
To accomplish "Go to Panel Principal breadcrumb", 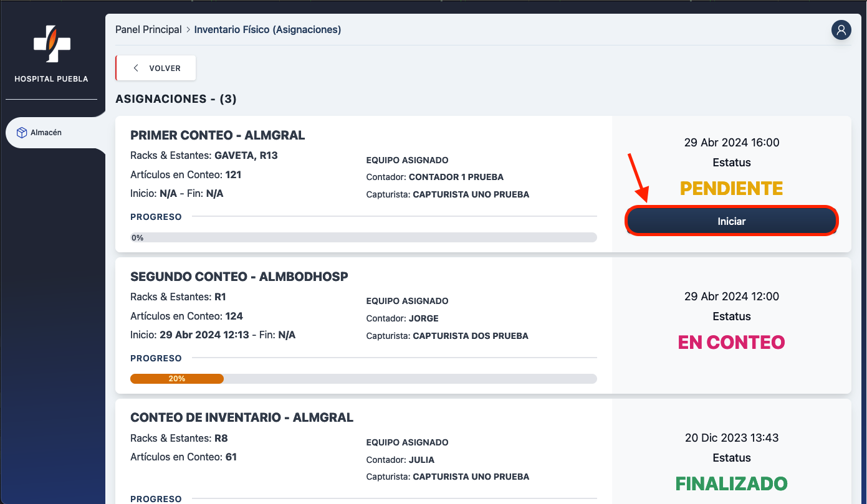I will tap(148, 30).
